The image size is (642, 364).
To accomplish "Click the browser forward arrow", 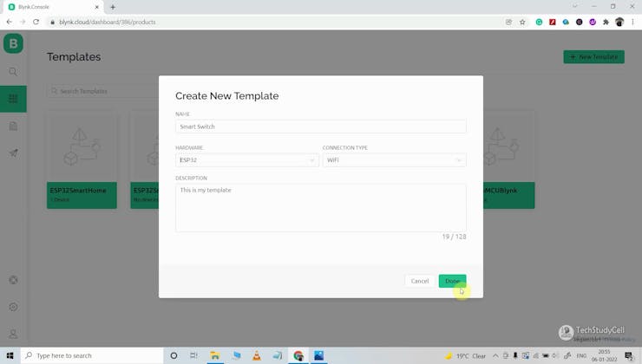I will click(x=23, y=22).
